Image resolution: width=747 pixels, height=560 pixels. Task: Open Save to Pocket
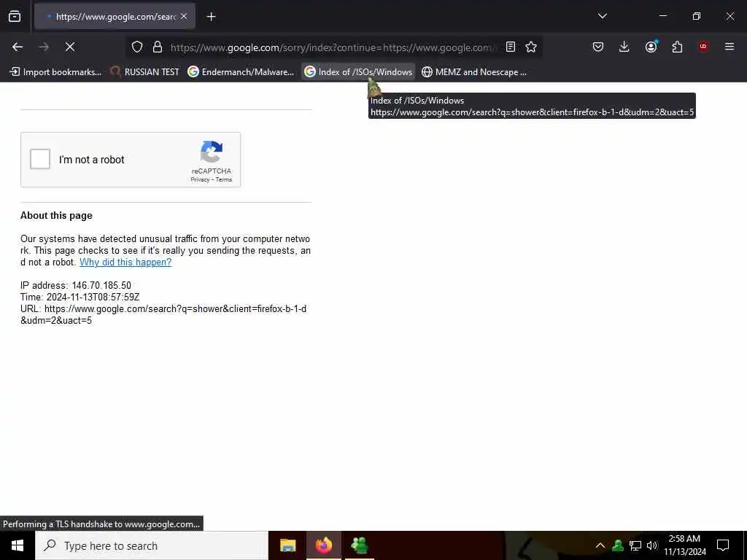point(598,47)
